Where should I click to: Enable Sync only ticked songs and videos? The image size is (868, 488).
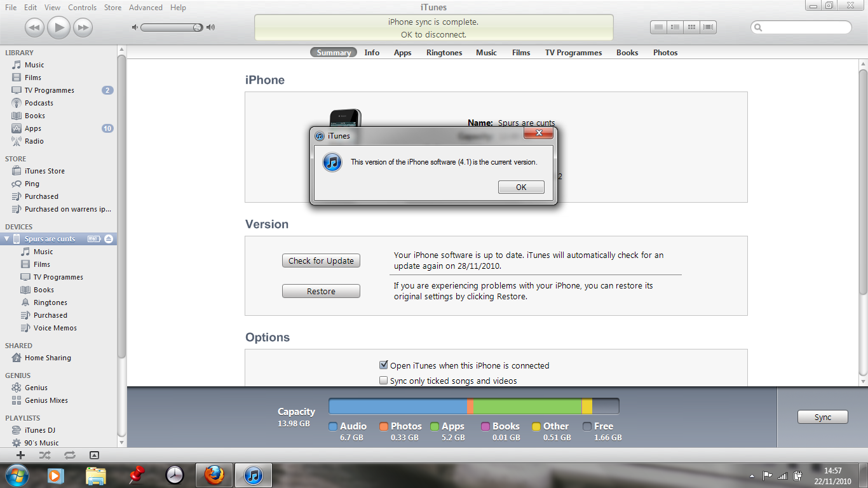tap(383, 381)
